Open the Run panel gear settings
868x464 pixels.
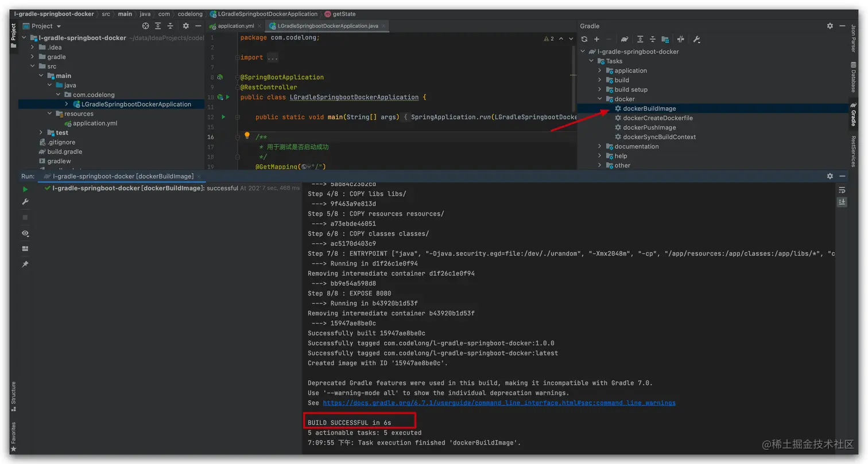coord(830,176)
